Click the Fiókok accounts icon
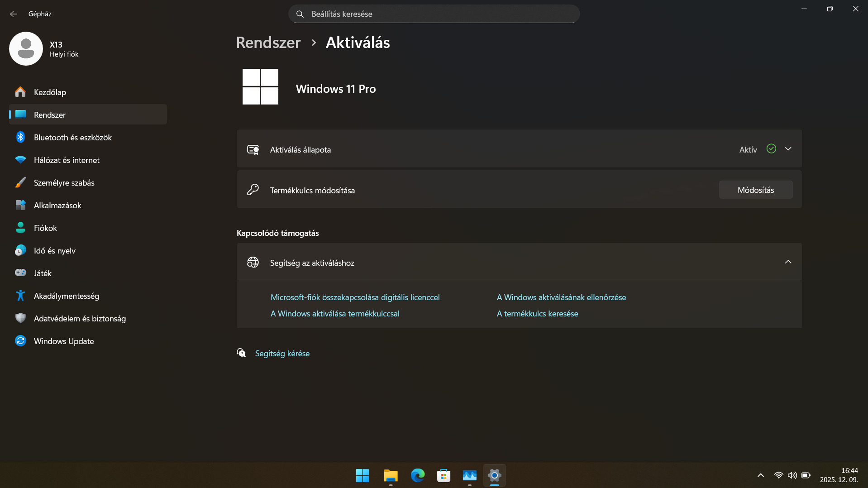Screen dimensions: 868x488 pyautogui.click(x=20, y=228)
